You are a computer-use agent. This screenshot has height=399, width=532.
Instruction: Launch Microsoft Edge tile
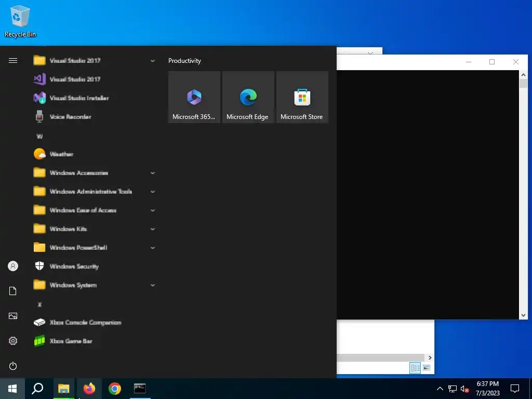point(248,97)
